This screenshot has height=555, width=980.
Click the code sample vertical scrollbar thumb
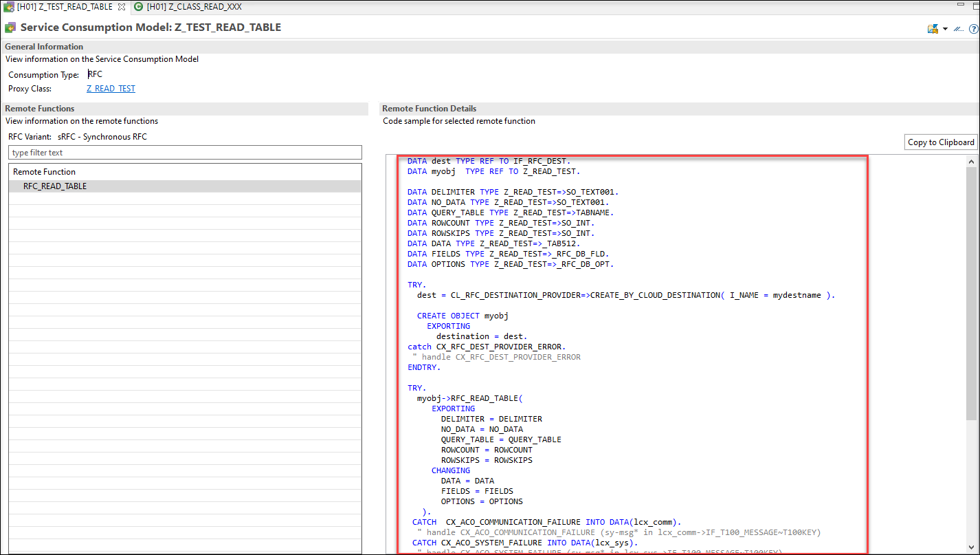pos(972,292)
